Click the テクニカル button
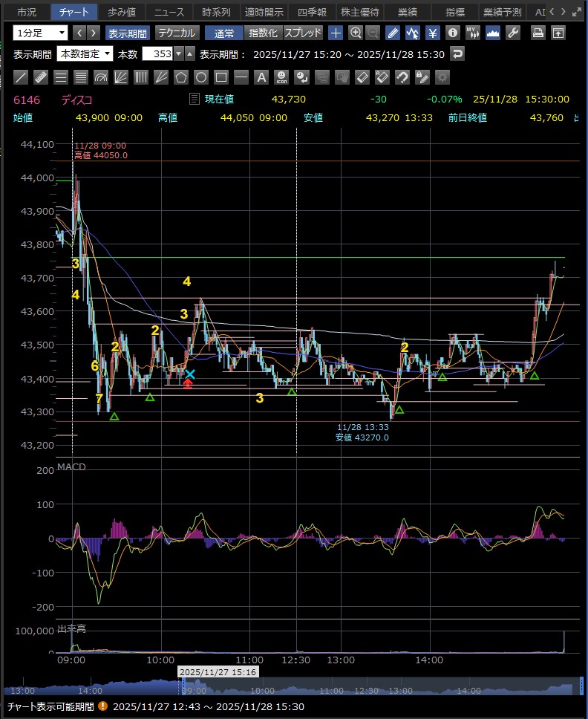The image size is (588, 719). pyautogui.click(x=176, y=33)
